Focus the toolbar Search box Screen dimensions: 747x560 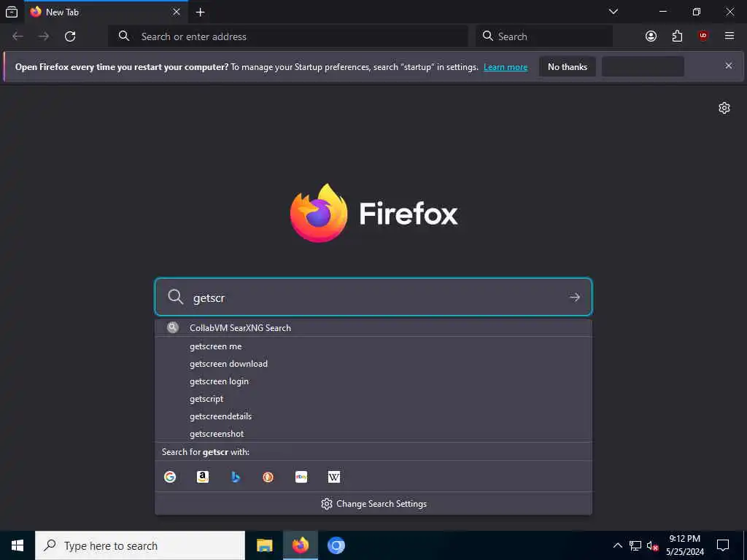[544, 36]
